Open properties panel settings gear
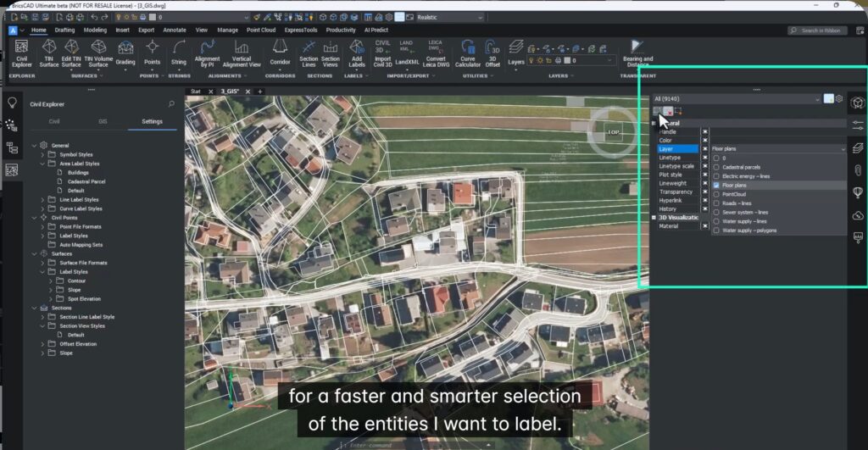Screen dimensions: 868x450 pyautogui.click(x=839, y=98)
